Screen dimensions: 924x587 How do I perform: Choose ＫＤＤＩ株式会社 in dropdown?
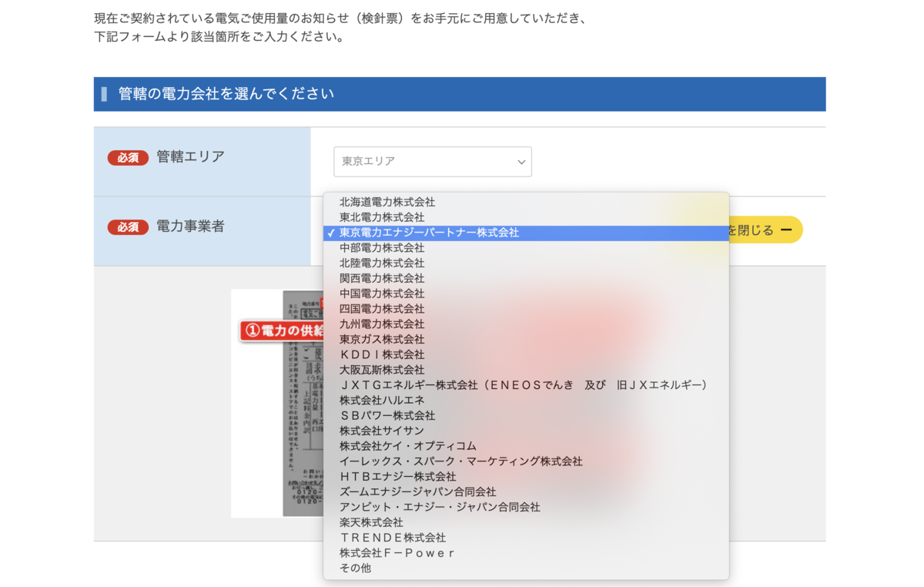(526, 355)
